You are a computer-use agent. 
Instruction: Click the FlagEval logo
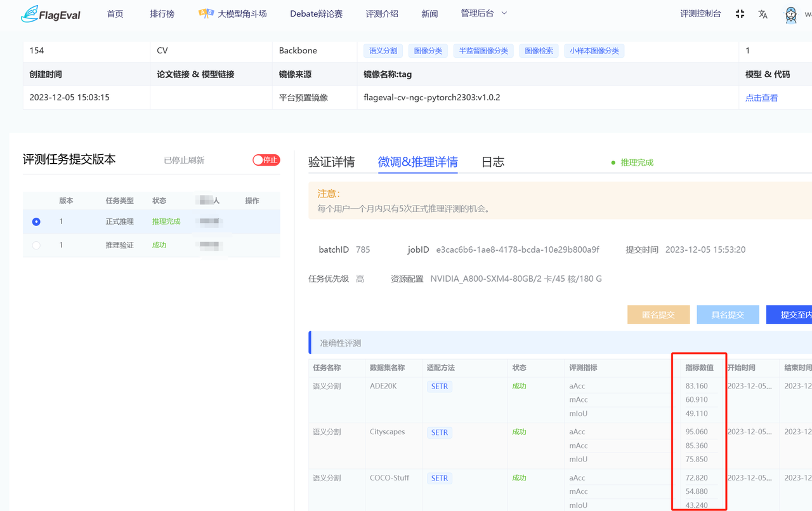(x=51, y=13)
